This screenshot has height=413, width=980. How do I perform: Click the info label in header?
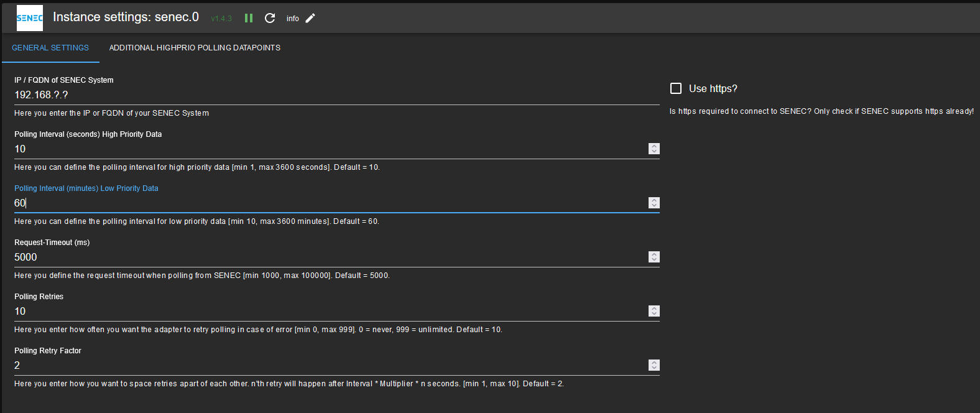pos(292,19)
